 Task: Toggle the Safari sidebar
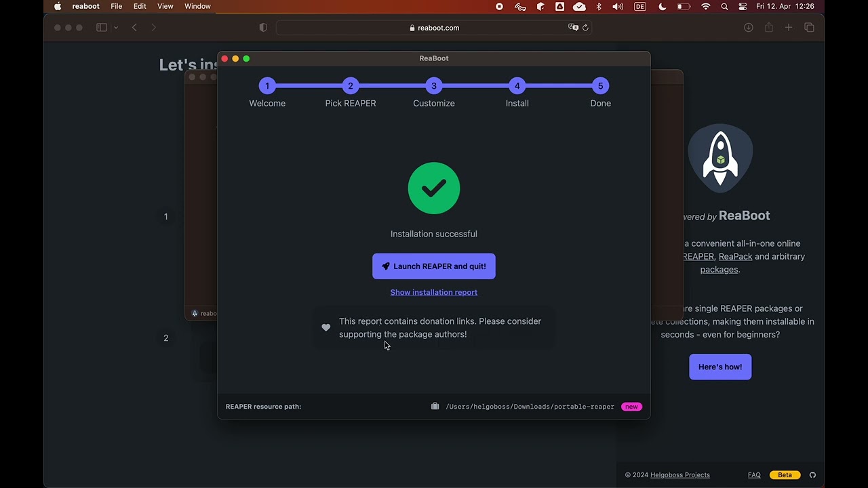click(x=102, y=28)
